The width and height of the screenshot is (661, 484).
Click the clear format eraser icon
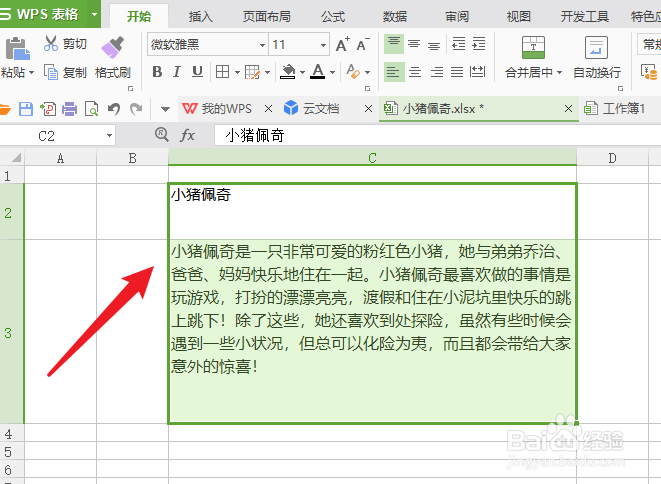pos(353,72)
